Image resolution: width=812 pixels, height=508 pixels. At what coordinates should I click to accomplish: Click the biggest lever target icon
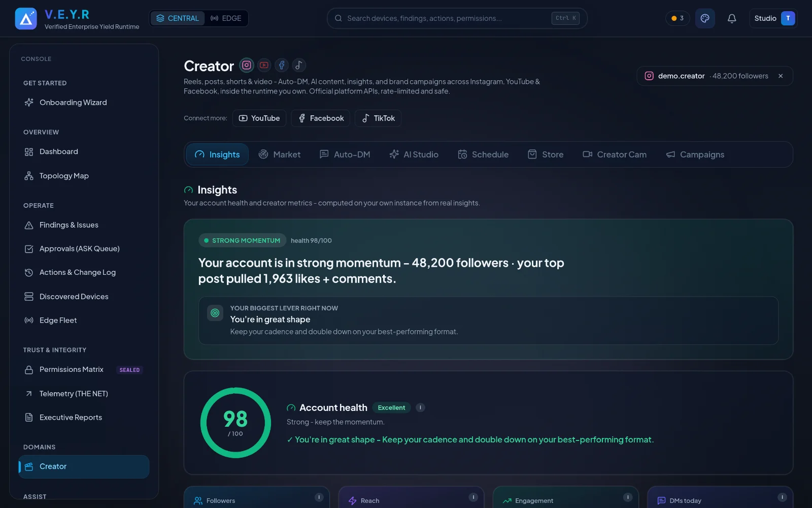pyautogui.click(x=215, y=313)
